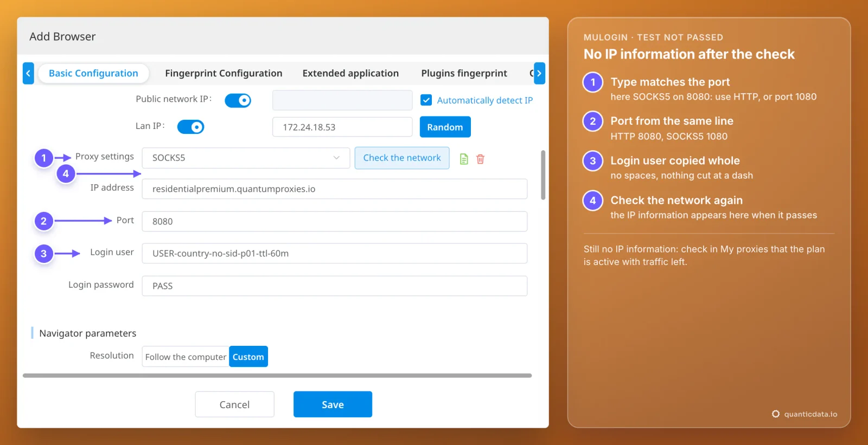Open the Proxy settings SOCKS5 dropdown

point(246,158)
